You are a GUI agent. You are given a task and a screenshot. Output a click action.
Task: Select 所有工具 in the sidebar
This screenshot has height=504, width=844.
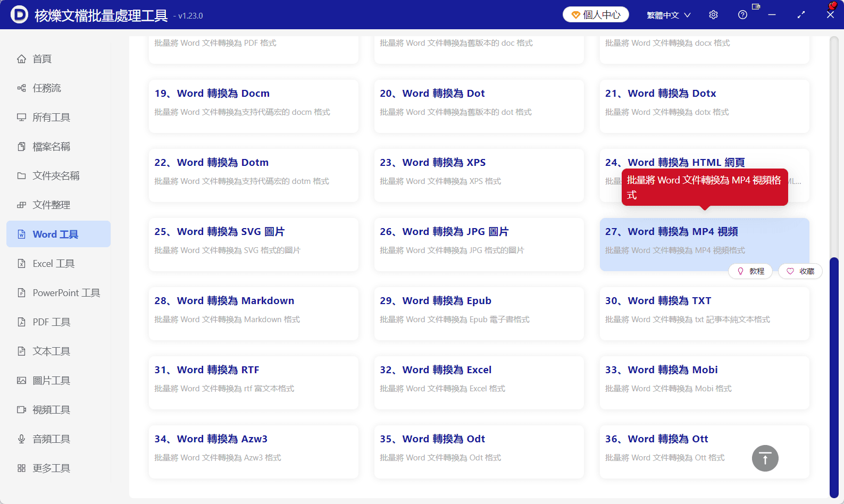59,117
